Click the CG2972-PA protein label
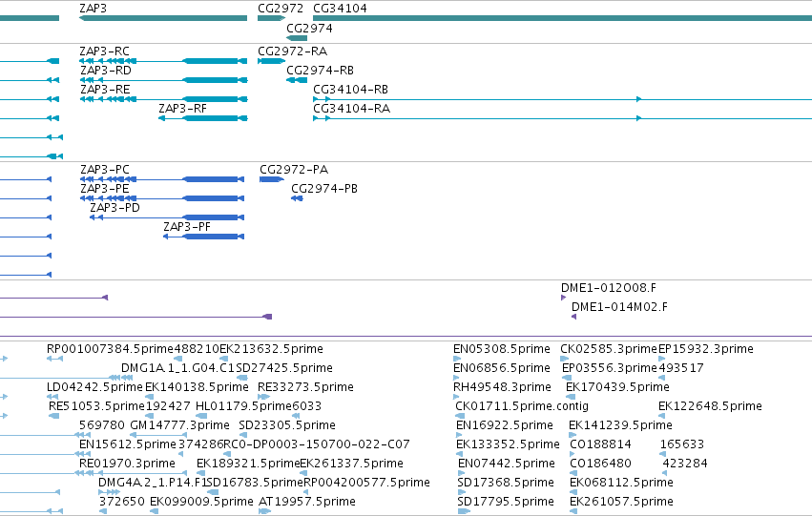The height and width of the screenshot is (516, 812). pos(294,170)
